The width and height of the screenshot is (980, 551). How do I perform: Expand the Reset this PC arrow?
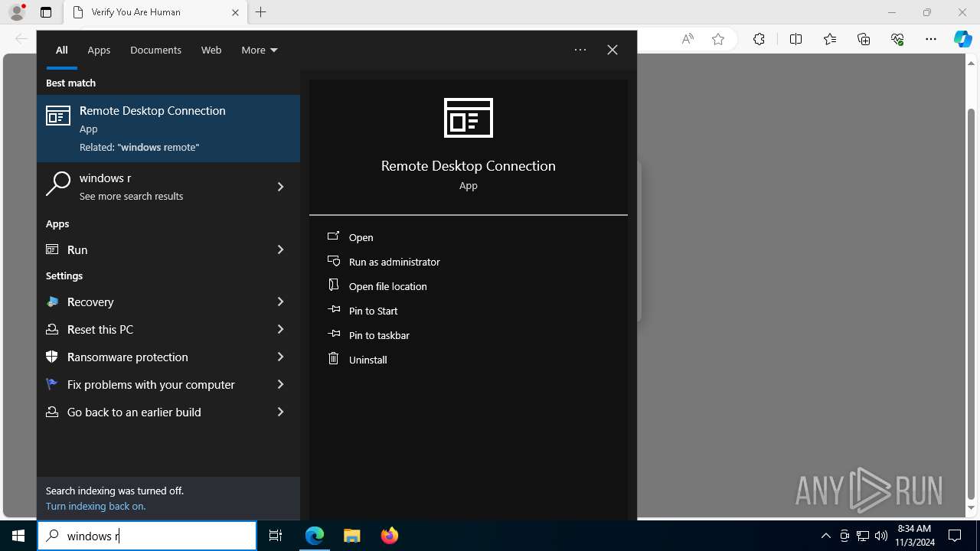click(280, 329)
